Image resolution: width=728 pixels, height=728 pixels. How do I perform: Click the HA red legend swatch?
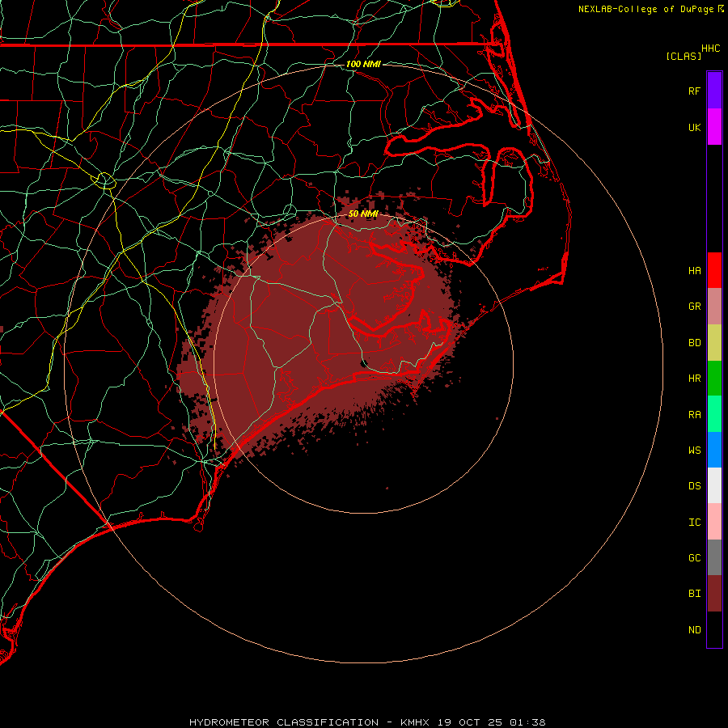pos(714,270)
